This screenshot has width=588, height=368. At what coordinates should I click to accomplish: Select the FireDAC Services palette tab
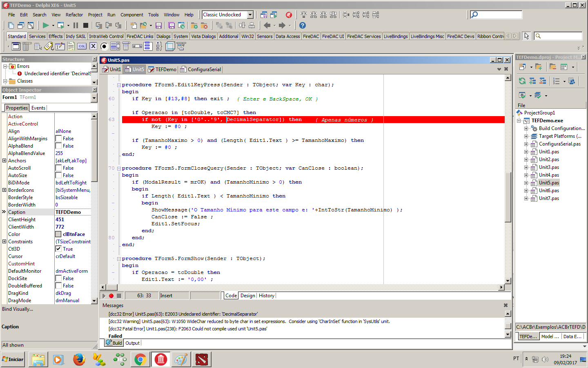tap(364, 36)
